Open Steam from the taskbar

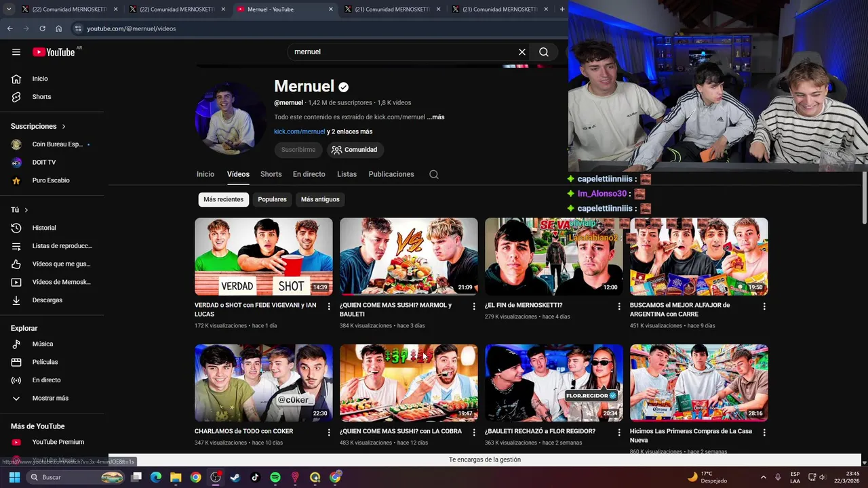point(235,477)
